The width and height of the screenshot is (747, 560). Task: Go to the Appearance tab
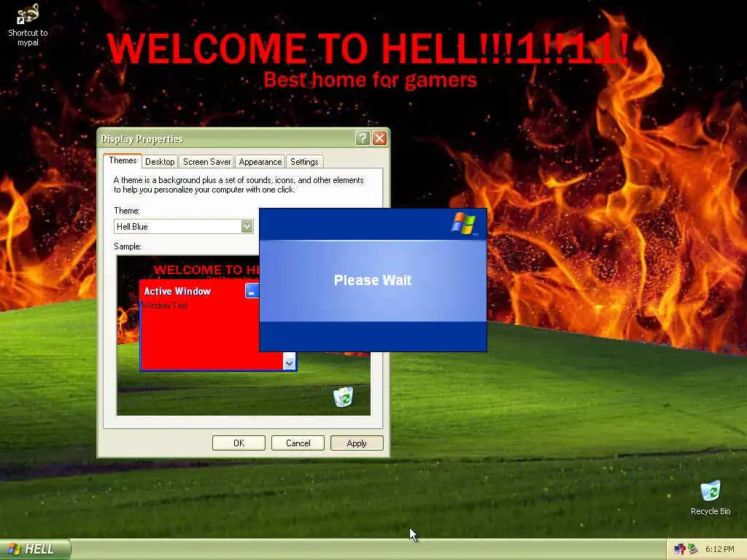tap(260, 162)
